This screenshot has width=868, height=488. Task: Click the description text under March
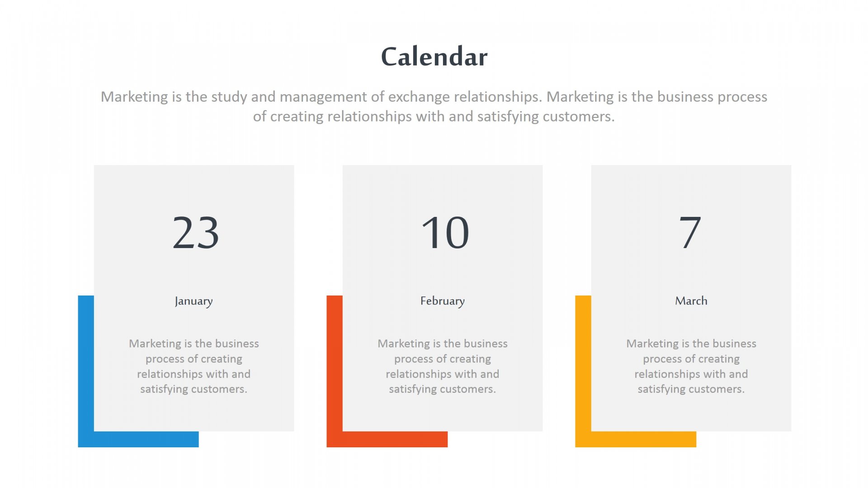pyautogui.click(x=691, y=366)
